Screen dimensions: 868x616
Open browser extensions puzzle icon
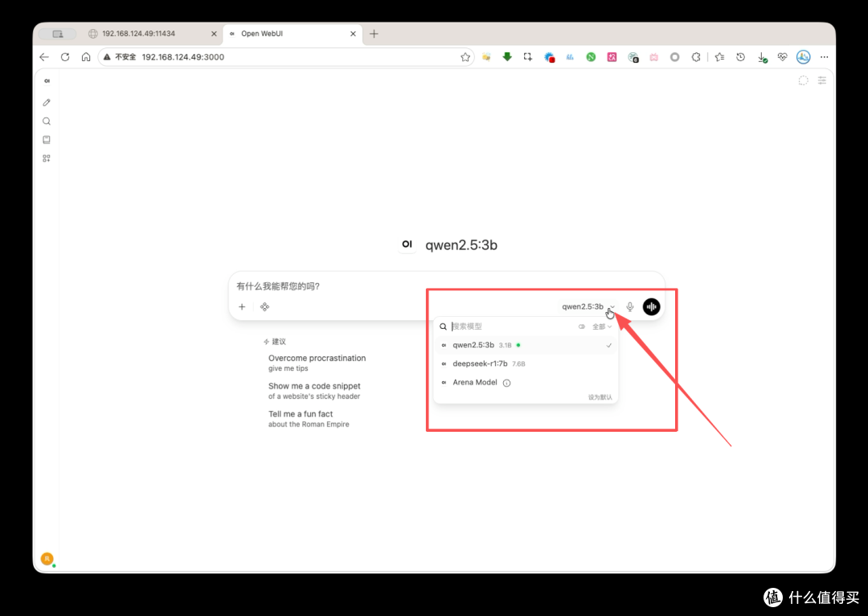[x=696, y=56]
